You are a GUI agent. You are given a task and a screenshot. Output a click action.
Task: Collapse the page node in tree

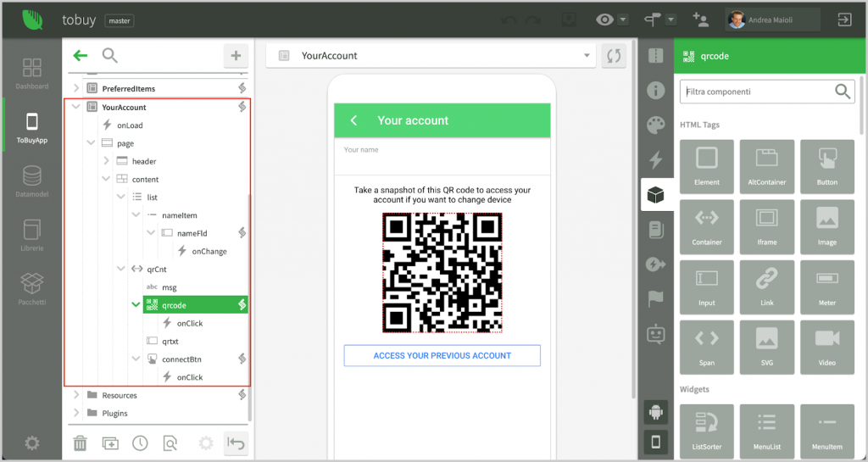pyautogui.click(x=91, y=142)
